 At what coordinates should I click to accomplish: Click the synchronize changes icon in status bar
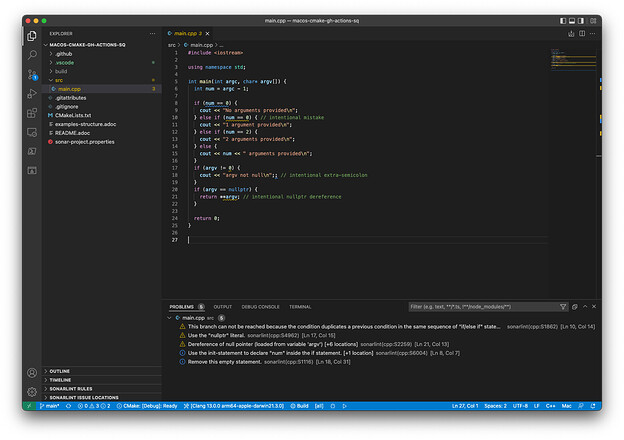68,406
